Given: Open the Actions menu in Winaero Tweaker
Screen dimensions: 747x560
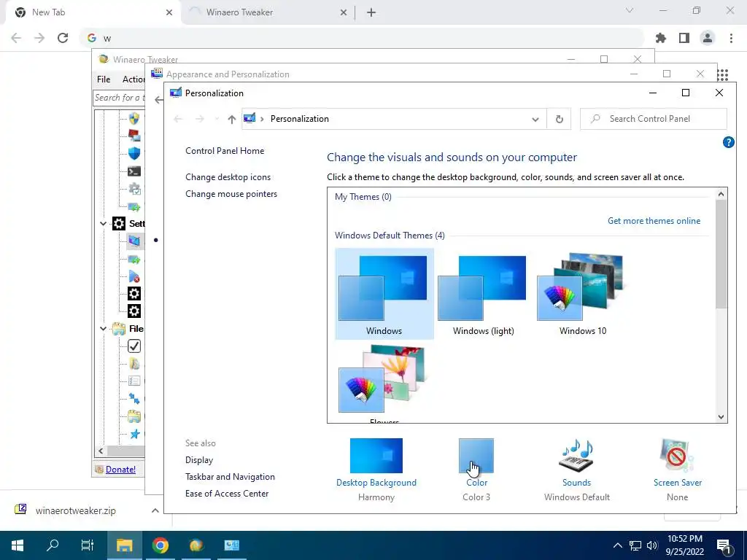Looking at the screenshot, I should pyautogui.click(x=133, y=79).
